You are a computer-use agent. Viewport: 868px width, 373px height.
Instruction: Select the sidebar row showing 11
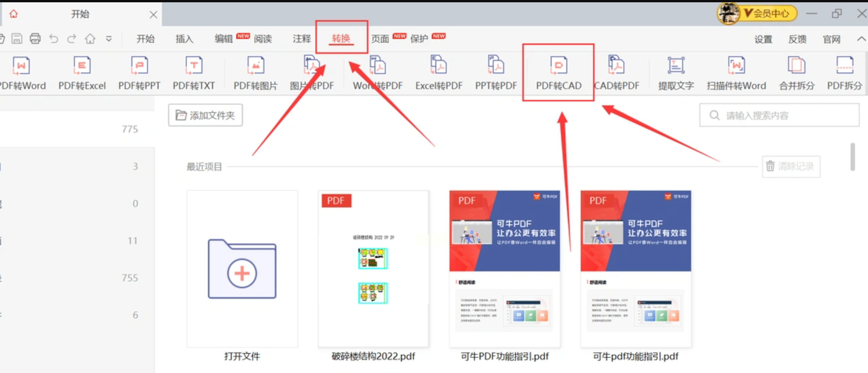tap(77, 241)
